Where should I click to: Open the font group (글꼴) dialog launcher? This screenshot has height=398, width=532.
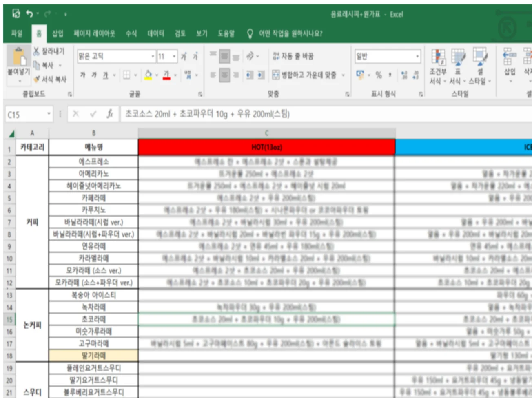pos(200,94)
